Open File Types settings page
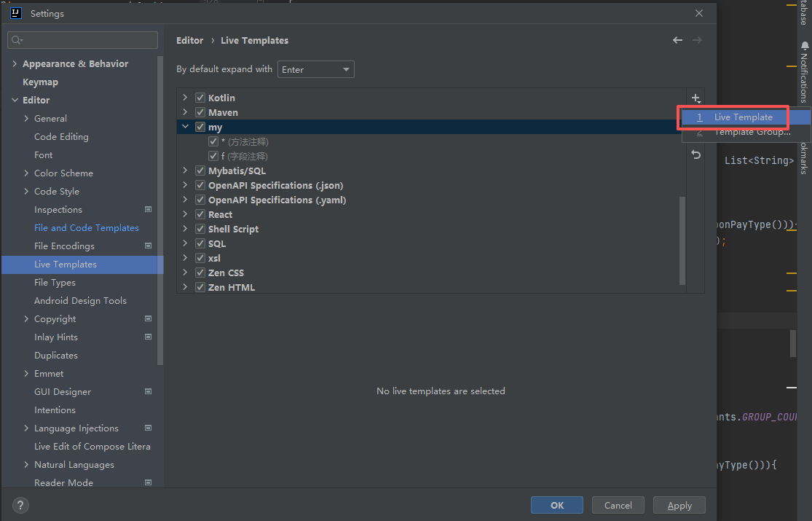812x521 pixels. point(55,283)
